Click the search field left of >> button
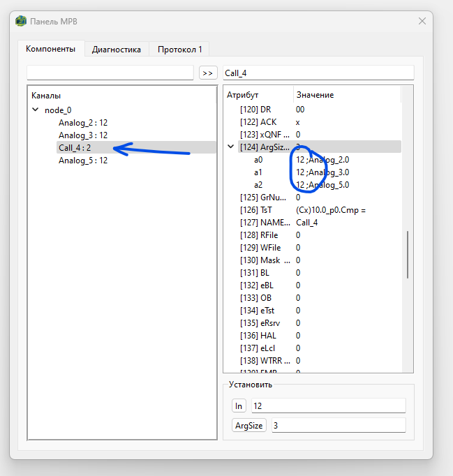Image resolution: width=453 pixels, height=476 pixels. (x=110, y=73)
